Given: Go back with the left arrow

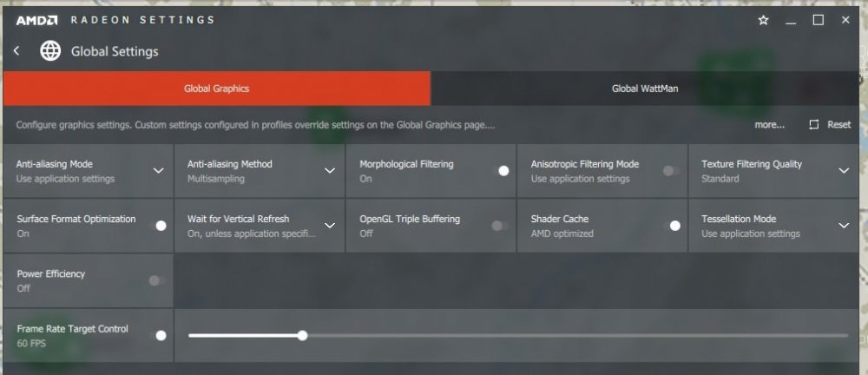Looking at the screenshot, I should click(x=16, y=51).
